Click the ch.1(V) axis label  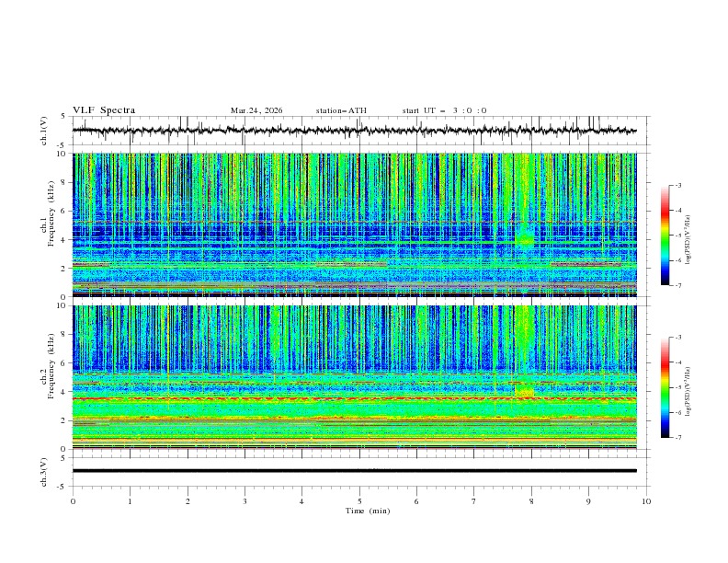[44, 131]
